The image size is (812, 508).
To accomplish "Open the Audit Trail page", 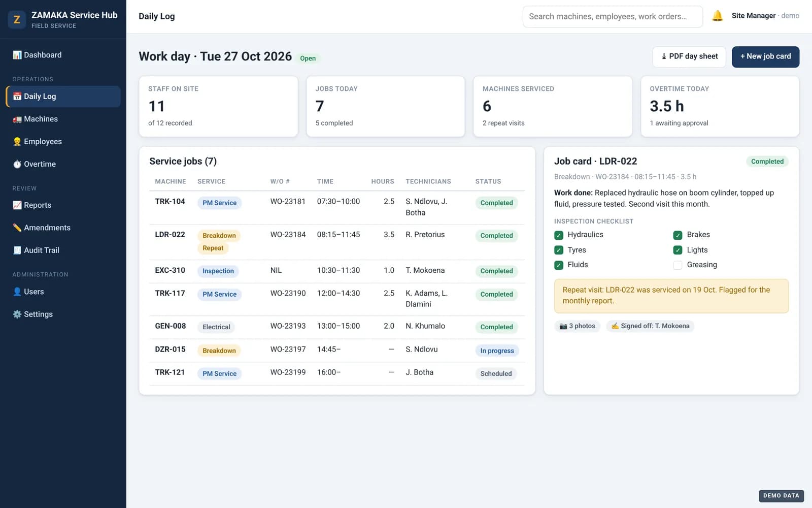I will (63, 250).
